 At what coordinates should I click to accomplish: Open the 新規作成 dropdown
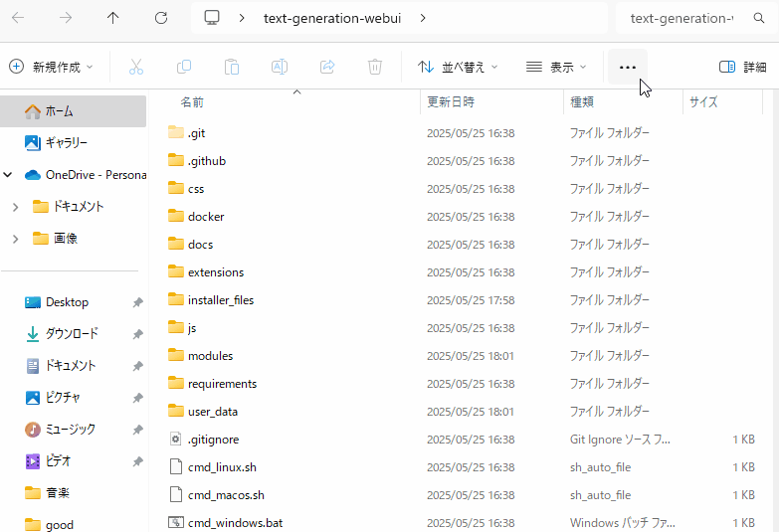click(51, 67)
